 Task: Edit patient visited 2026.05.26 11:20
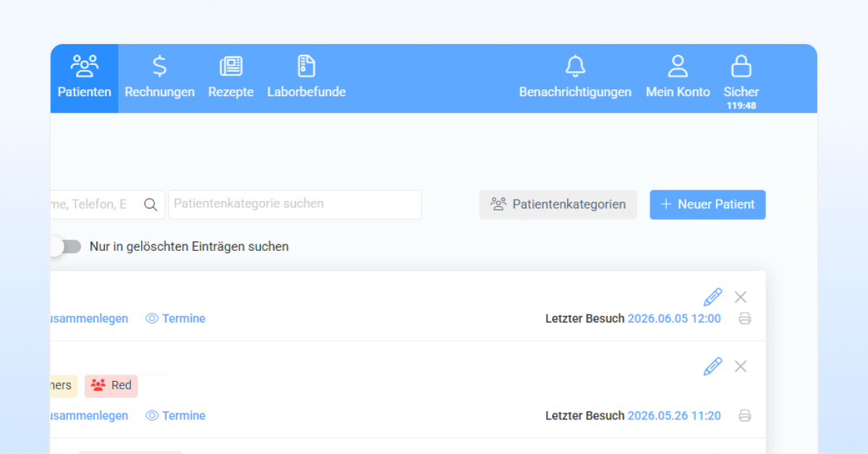click(x=712, y=367)
